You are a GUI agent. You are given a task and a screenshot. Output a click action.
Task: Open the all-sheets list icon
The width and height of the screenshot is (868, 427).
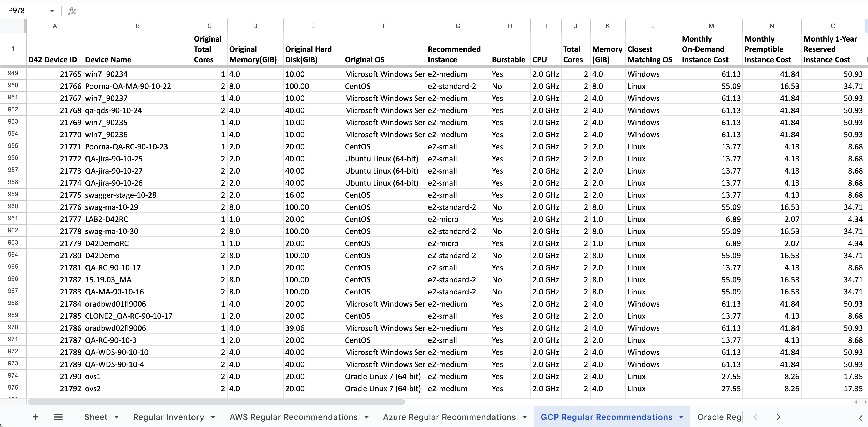pyautogui.click(x=58, y=417)
